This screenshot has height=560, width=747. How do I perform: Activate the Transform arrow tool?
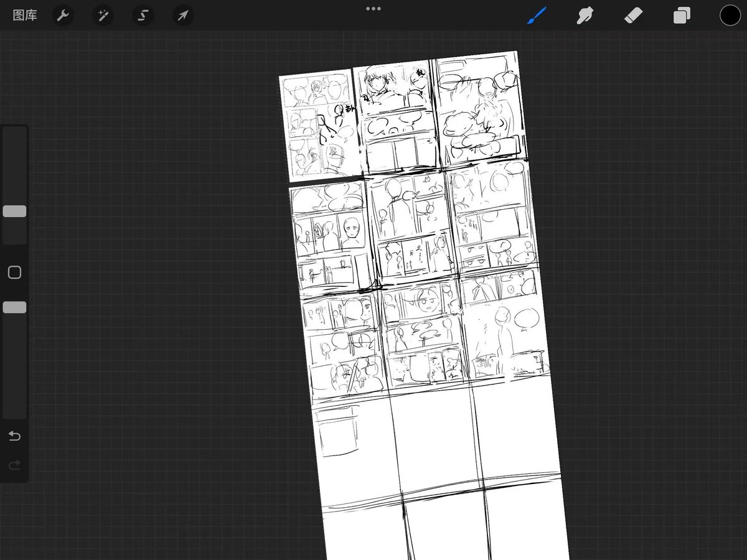[x=182, y=16]
